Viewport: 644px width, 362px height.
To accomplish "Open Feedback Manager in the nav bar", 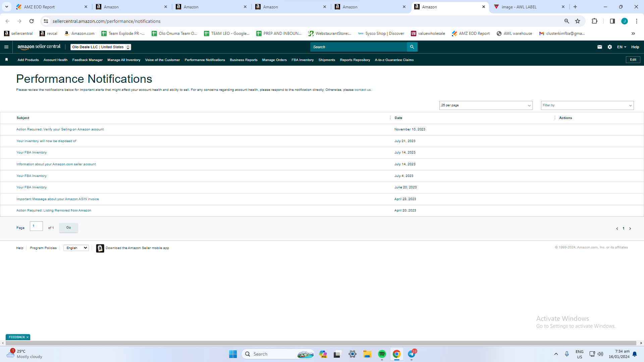I will point(88,60).
